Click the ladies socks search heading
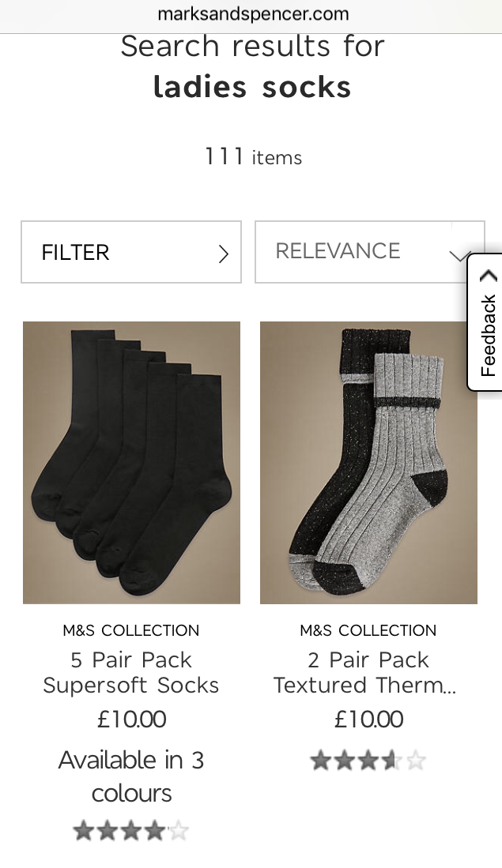This screenshot has width=502, height=868. (x=252, y=87)
